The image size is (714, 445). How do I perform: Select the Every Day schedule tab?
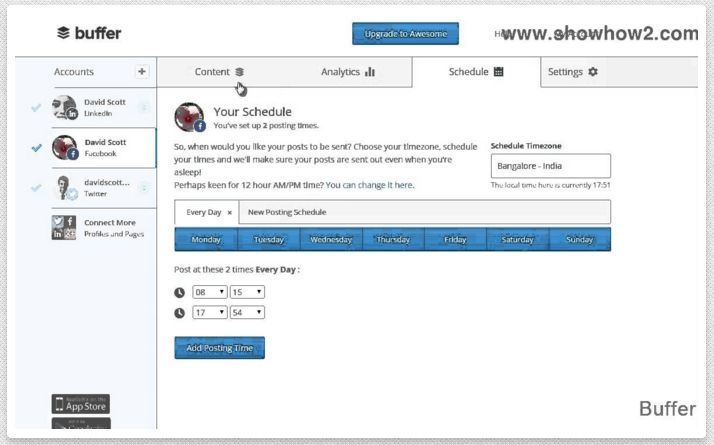point(204,212)
